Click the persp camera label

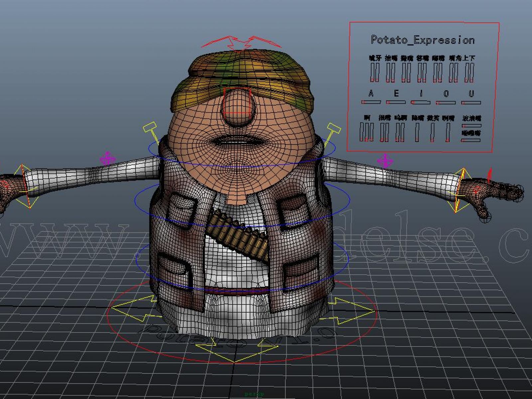point(254,394)
